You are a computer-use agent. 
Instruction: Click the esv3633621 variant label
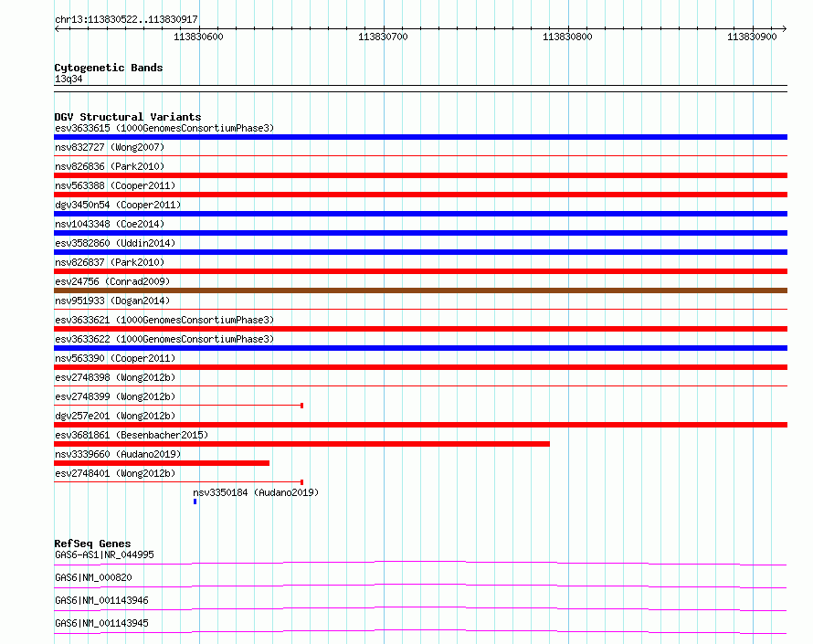(x=164, y=320)
